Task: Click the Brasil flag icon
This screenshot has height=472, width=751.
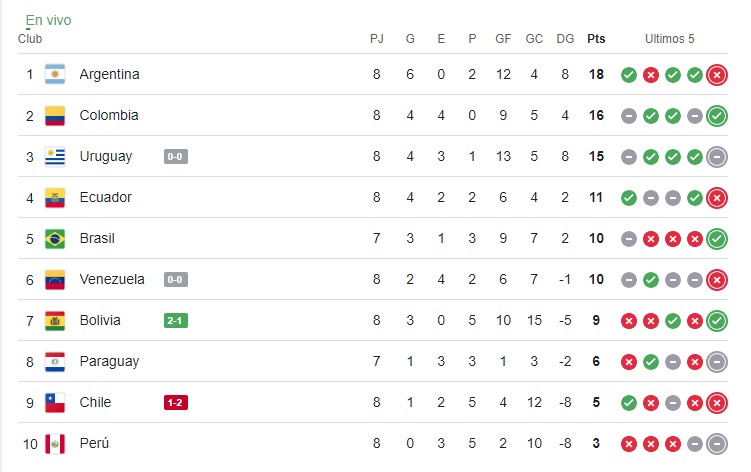Action: click(x=55, y=239)
